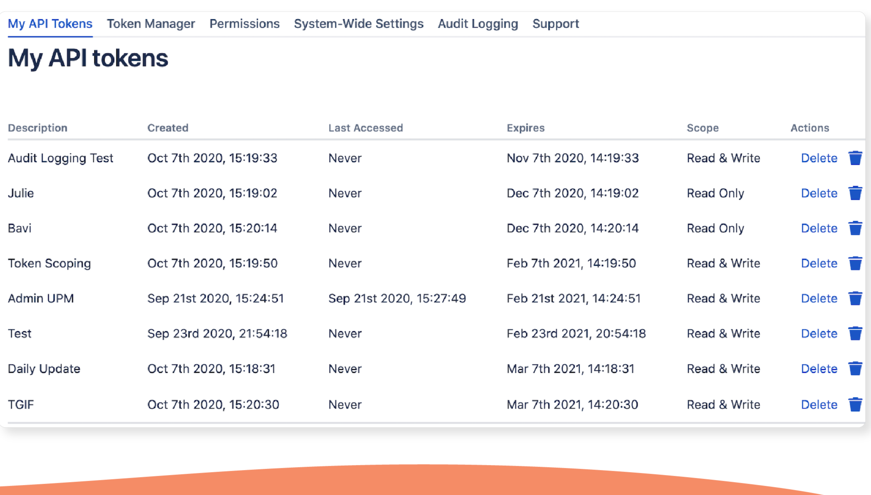This screenshot has height=495, width=871.
Task: Click trash icon for Bavi token
Action: (x=855, y=228)
